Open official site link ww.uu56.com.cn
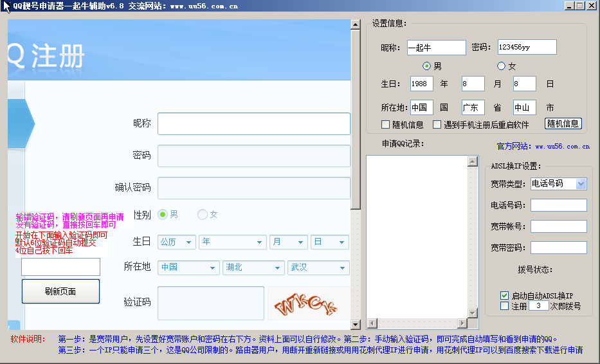Viewport: 600px width, 364px height. (563, 146)
